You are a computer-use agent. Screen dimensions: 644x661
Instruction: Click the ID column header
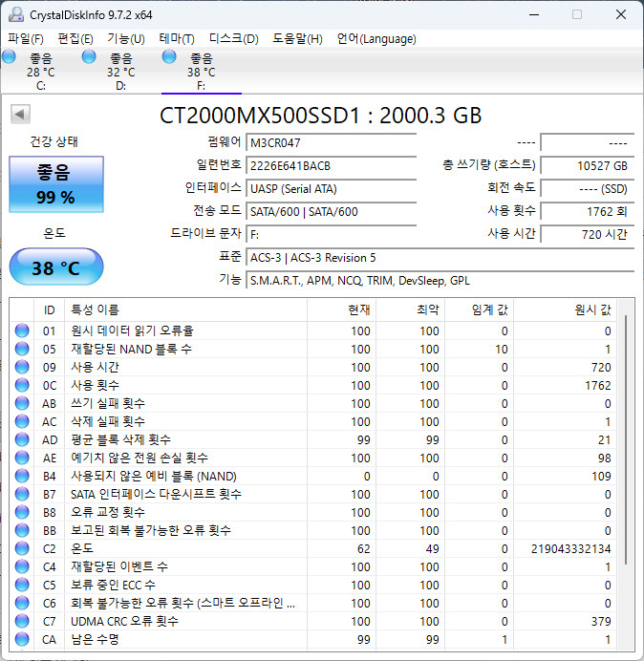[x=50, y=310]
